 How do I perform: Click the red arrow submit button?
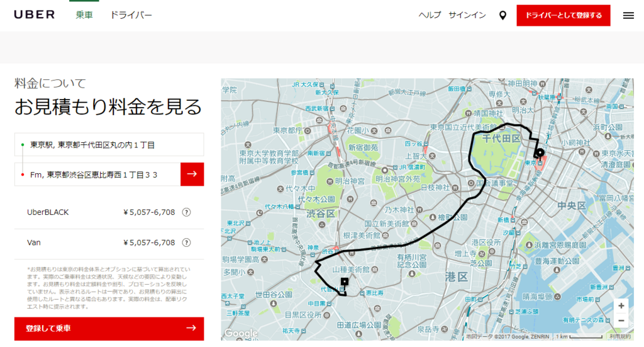coord(192,174)
